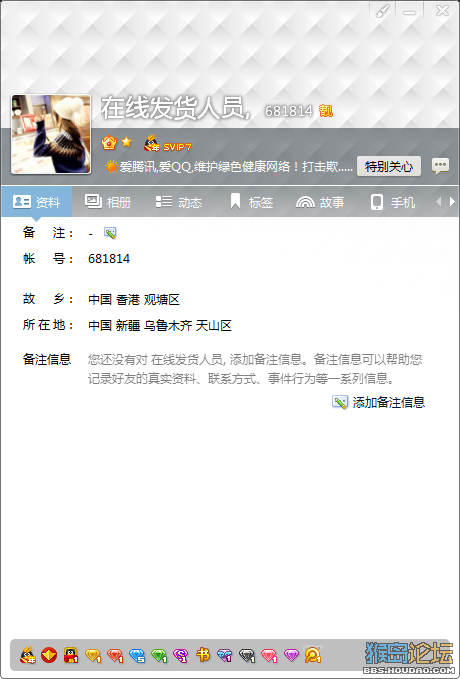Click the 特别关心 special care button

coord(389,166)
